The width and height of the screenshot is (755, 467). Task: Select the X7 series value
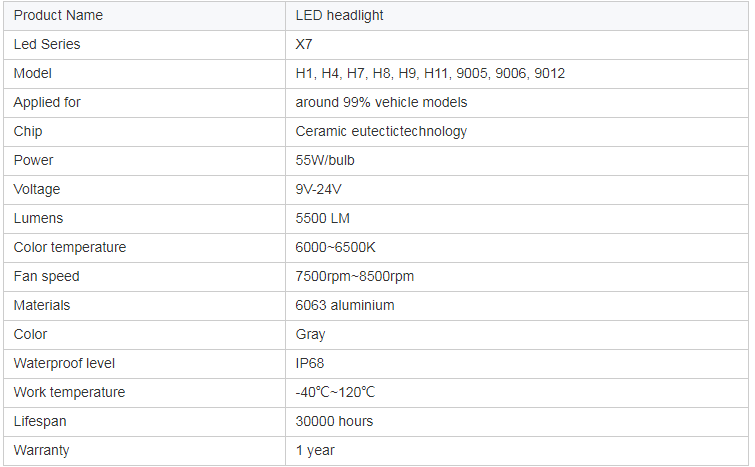click(303, 44)
